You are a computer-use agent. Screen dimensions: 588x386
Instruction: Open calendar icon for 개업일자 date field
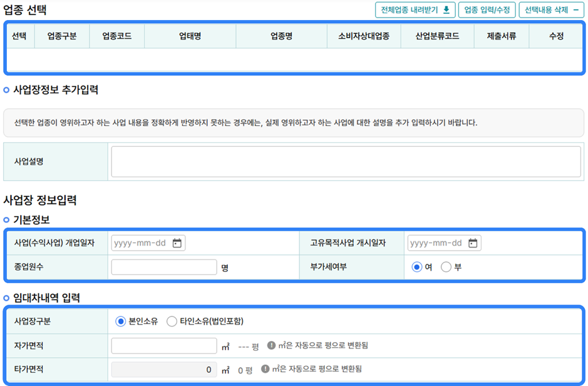pyautogui.click(x=177, y=243)
